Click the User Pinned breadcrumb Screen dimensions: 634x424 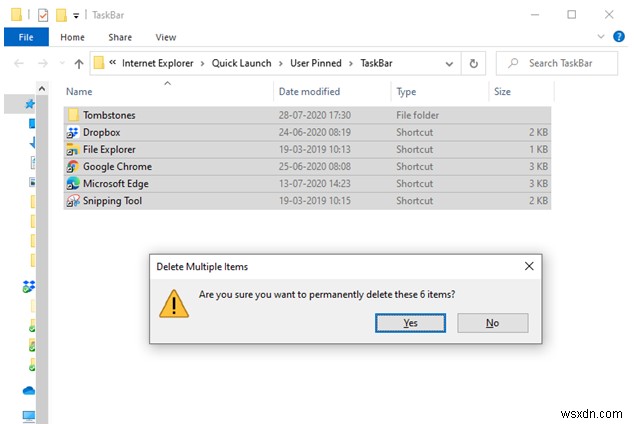[316, 63]
